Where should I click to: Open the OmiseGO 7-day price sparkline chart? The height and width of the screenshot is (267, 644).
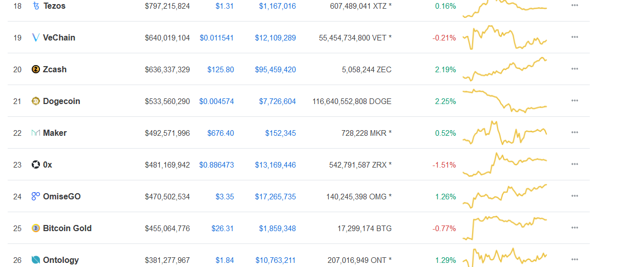pos(505,196)
